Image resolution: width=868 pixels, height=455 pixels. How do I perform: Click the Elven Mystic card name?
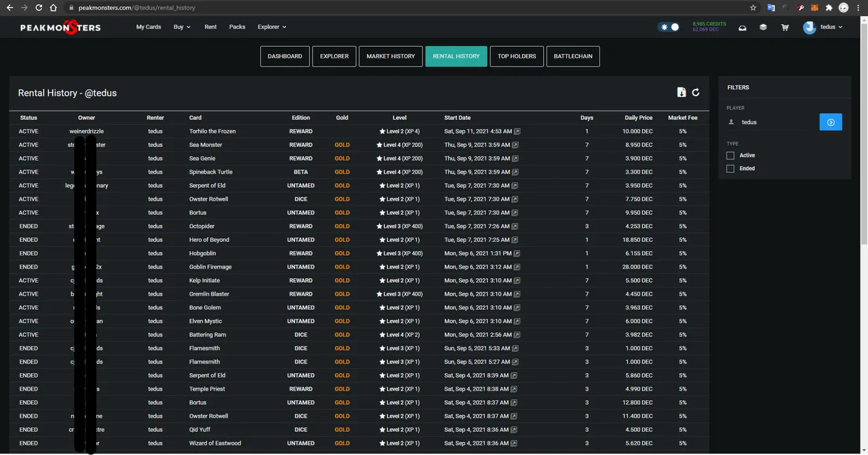(205, 321)
